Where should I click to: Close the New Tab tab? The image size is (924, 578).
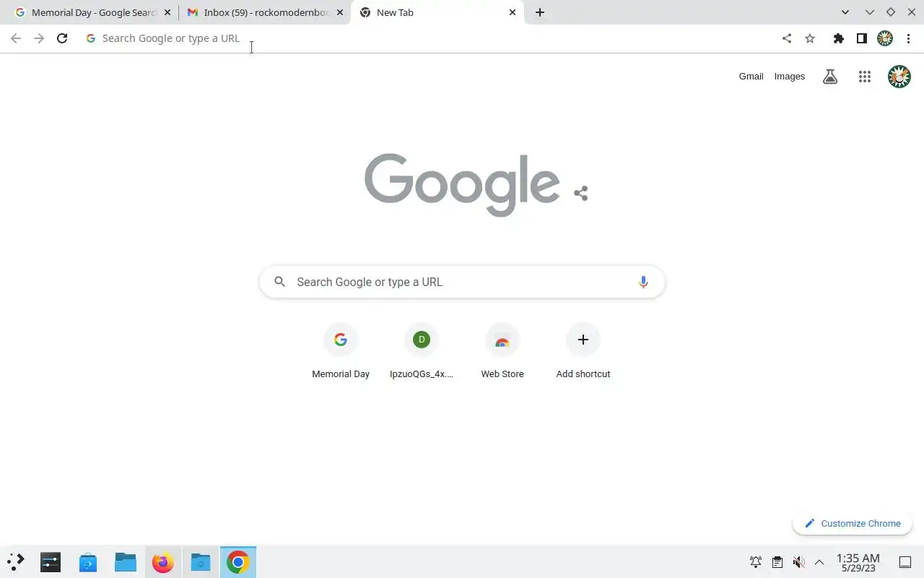[x=513, y=12]
